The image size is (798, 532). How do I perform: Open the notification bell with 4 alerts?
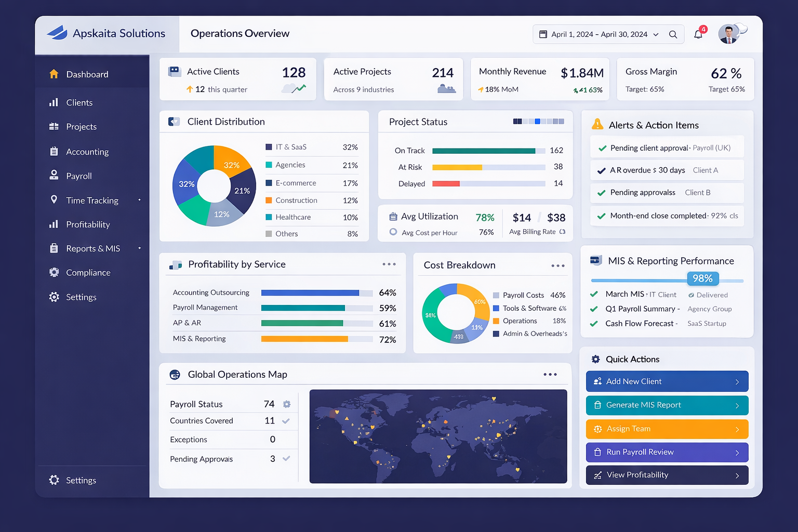[x=699, y=33]
